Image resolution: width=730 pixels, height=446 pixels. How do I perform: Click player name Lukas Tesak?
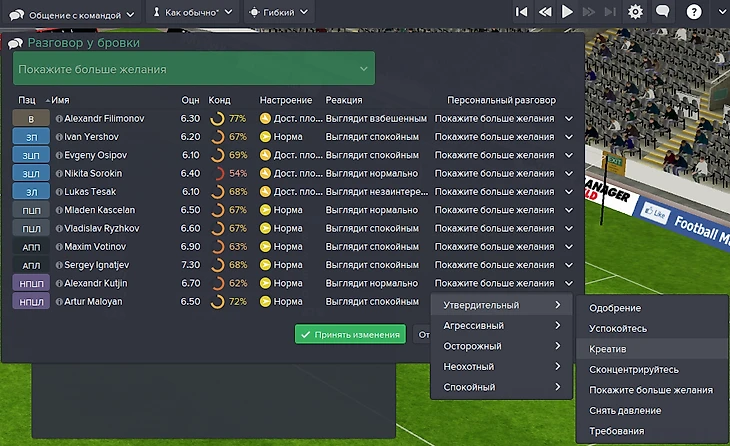[x=90, y=192]
